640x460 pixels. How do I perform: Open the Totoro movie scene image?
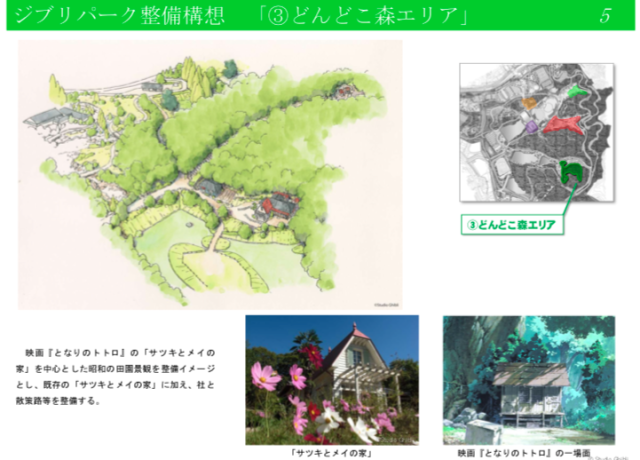coord(529,380)
